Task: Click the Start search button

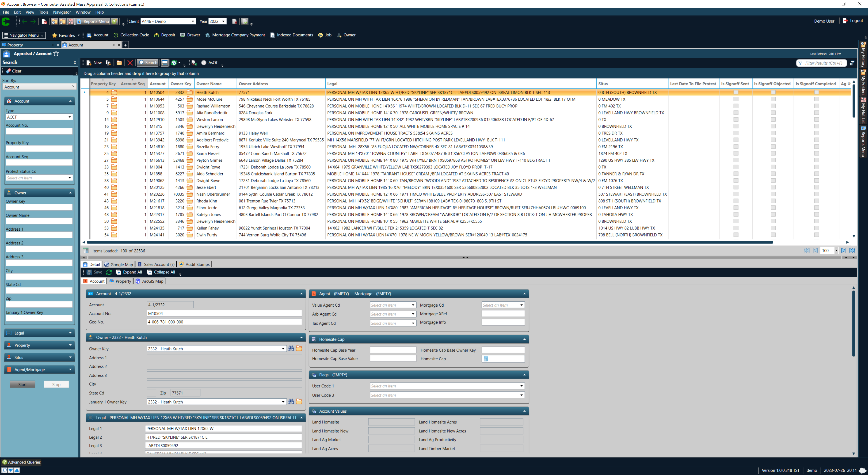Action: point(23,385)
